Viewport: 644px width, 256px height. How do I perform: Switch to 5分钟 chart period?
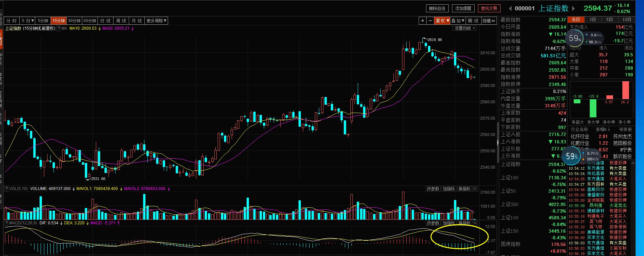click(43, 21)
